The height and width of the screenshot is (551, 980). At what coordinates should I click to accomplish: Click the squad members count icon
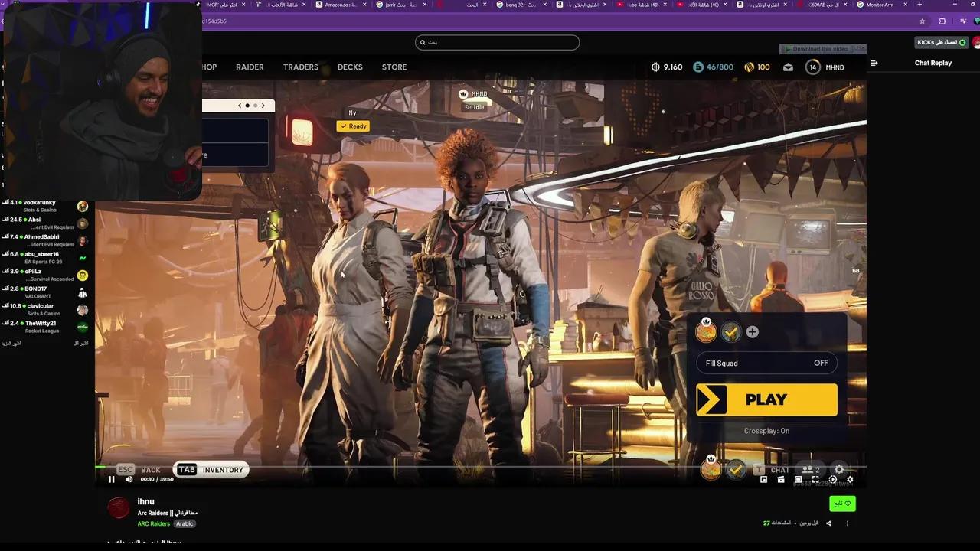click(x=810, y=470)
